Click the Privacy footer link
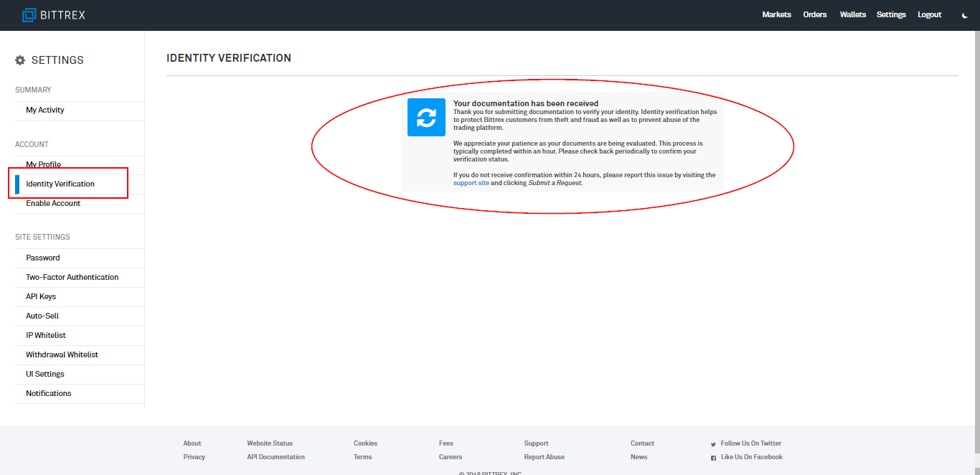 coord(194,457)
